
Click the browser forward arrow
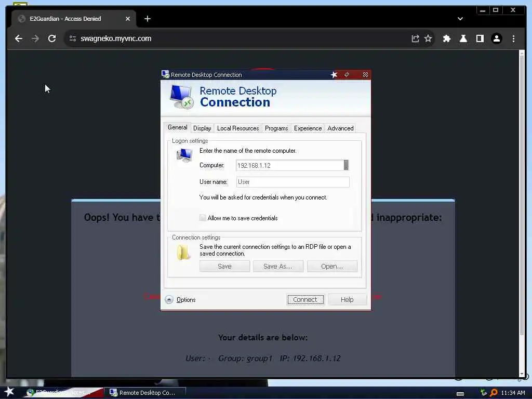[x=35, y=38]
